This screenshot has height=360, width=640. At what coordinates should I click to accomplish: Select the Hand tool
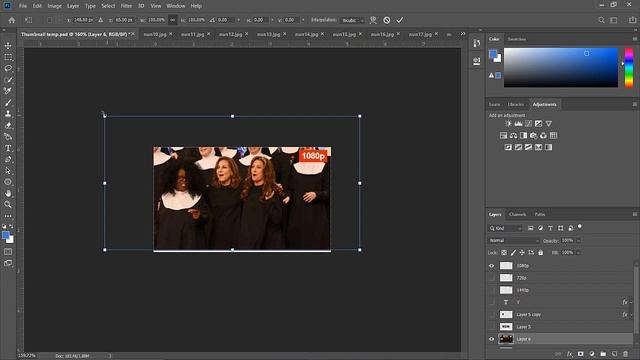tap(8, 193)
